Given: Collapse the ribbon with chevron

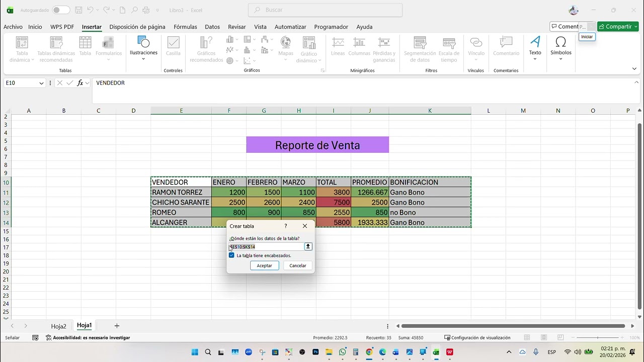Looking at the screenshot, I should pyautogui.click(x=634, y=69).
